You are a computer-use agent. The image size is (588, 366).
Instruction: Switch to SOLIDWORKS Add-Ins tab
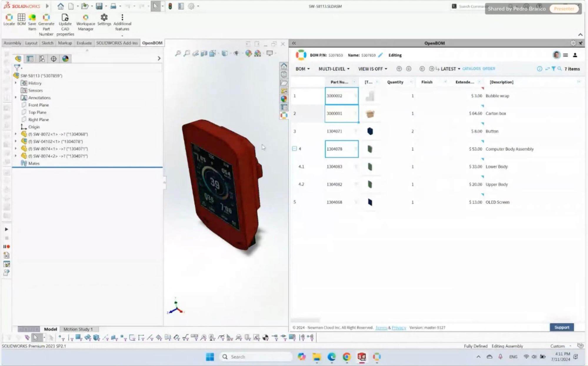tap(117, 43)
